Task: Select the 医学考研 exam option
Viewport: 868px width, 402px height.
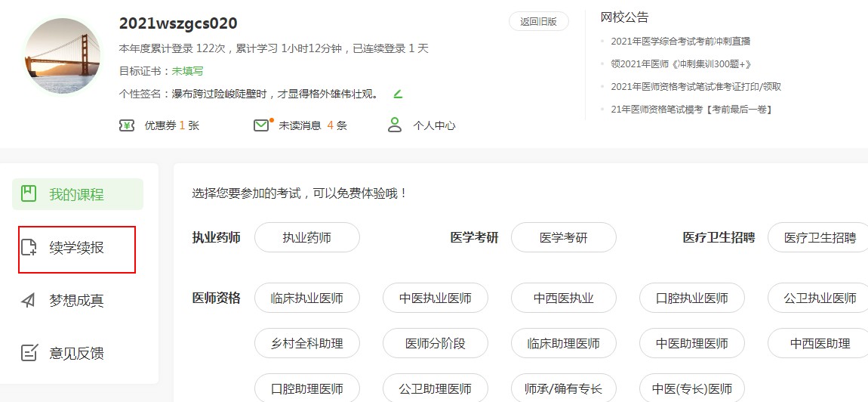Action: pos(563,238)
